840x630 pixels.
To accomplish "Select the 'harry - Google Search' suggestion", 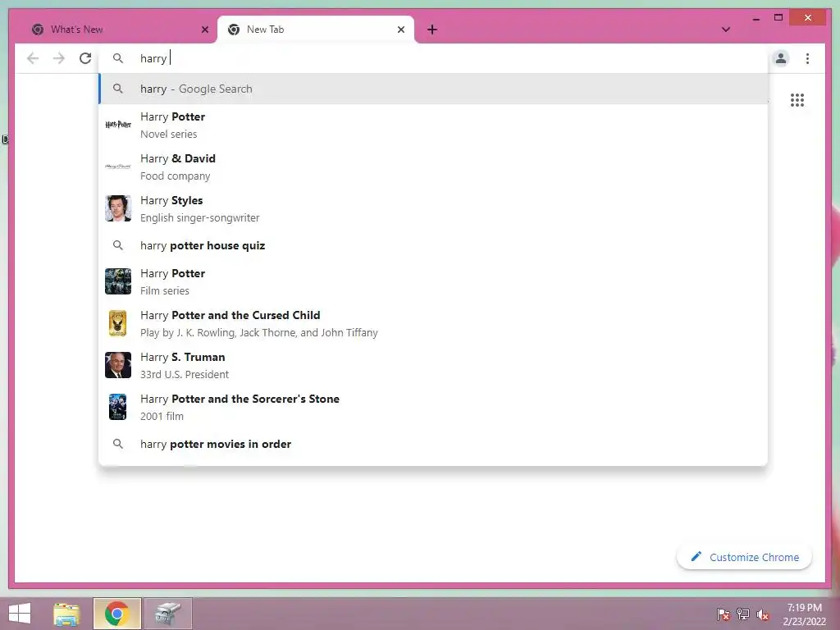I will (433, 89).
